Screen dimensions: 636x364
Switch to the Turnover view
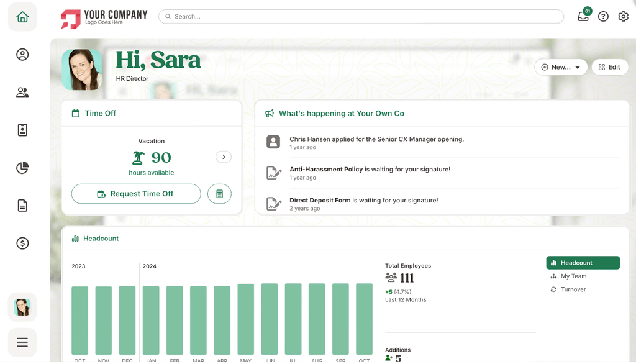click(x=573, y=289)
